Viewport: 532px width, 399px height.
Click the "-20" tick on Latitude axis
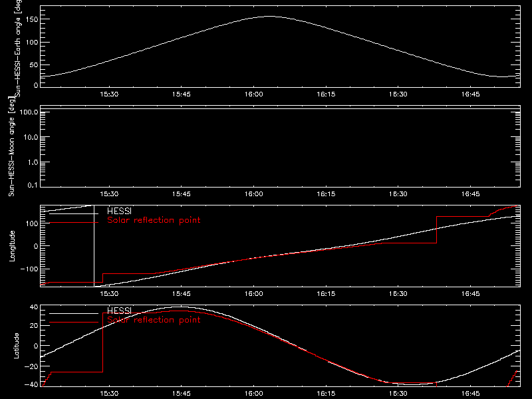tap(31, 366)
